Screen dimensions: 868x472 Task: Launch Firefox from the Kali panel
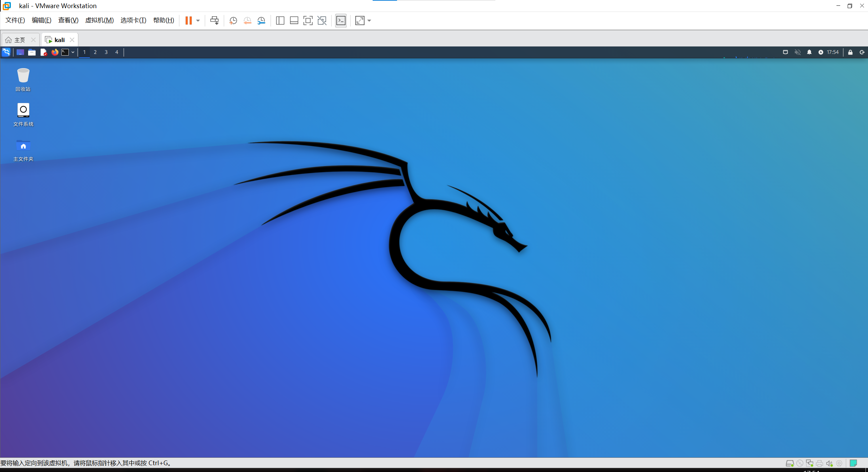point(55,52)
